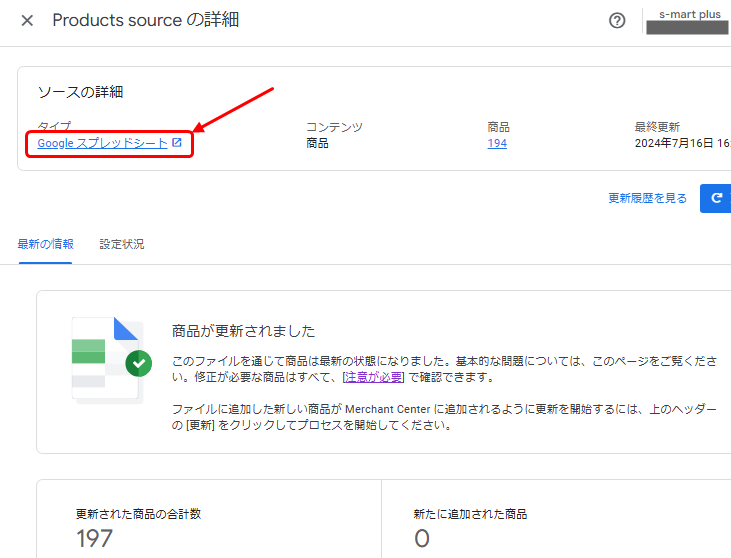
Task: Click external link icon beside Google スプレッドシート
Action: 177,143
